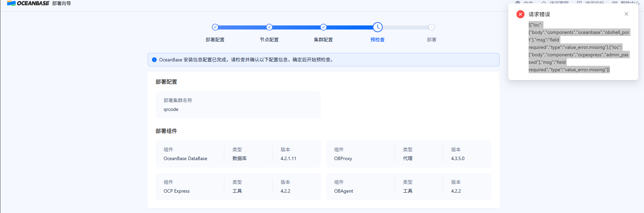Viewport: 644px width, 213px height.
Task: Click the 预检查 step clock icon
Action: point(377,27)
